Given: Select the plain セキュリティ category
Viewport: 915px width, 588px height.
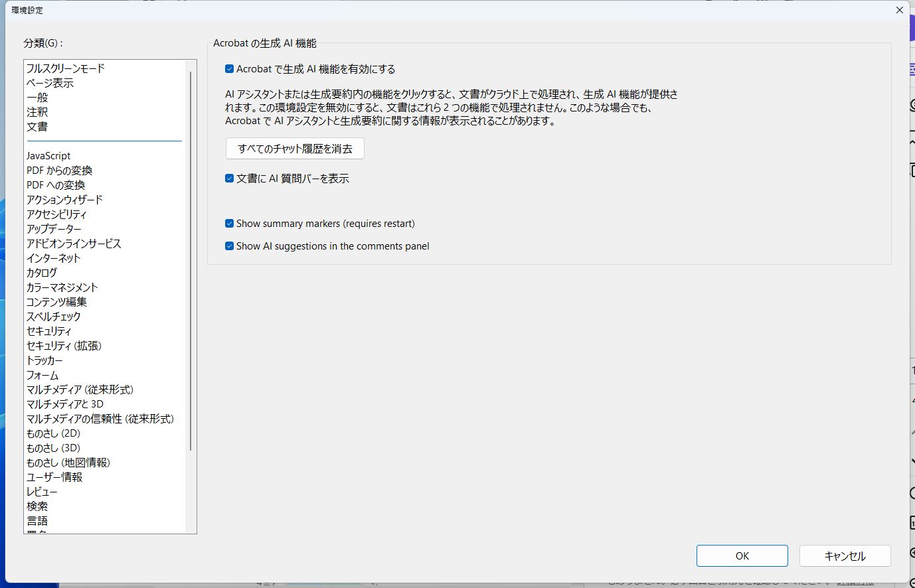Looking at the screenshot, I should pos(48,331).
